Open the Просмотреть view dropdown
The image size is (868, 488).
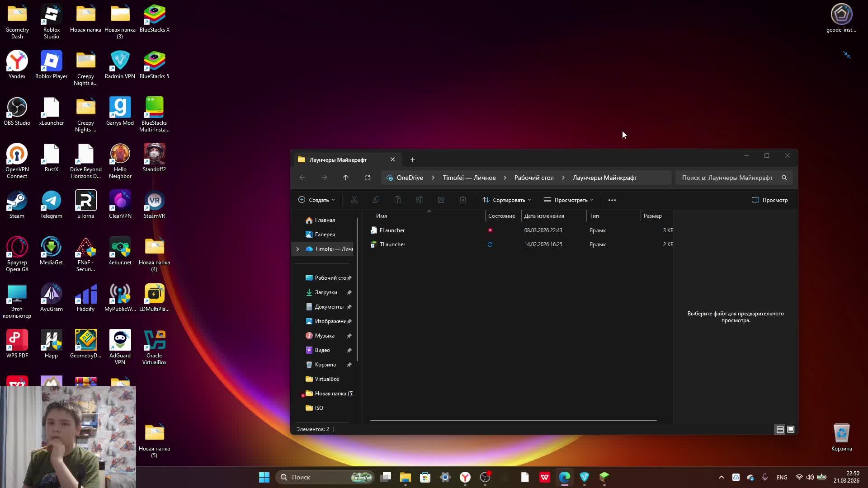(569, 200)
